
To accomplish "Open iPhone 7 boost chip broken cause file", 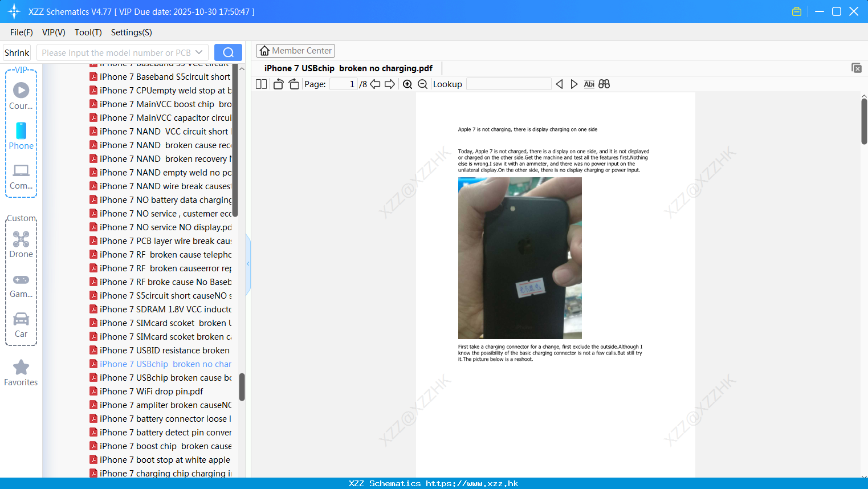I will click(x=161, y=446).
